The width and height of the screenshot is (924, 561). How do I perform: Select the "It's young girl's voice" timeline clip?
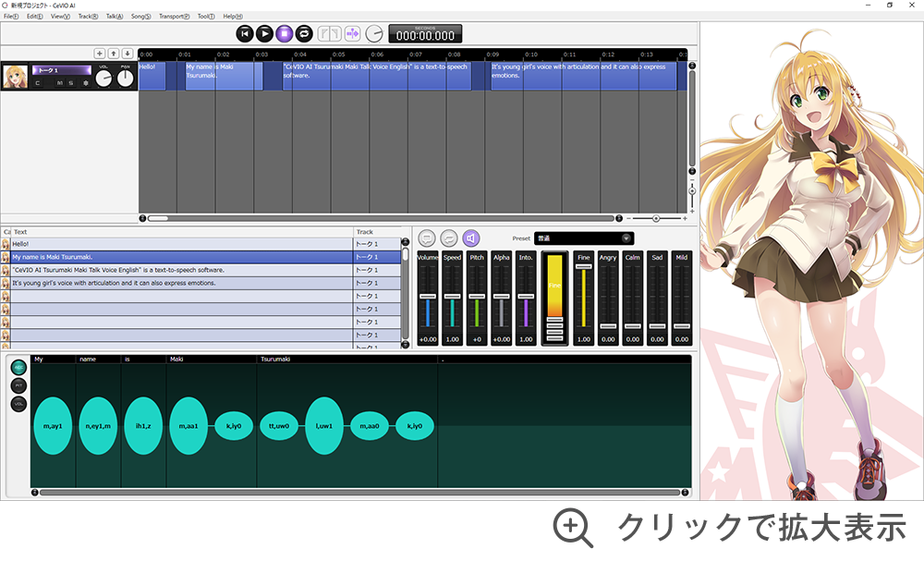(583, 76)
